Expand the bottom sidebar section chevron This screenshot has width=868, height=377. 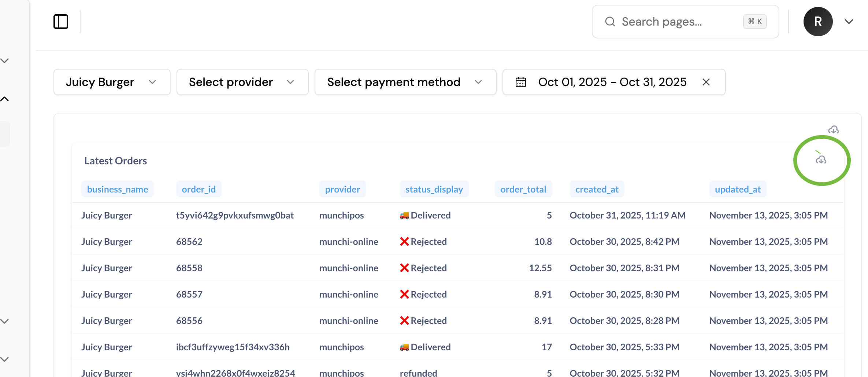click(x=4, y=359)
